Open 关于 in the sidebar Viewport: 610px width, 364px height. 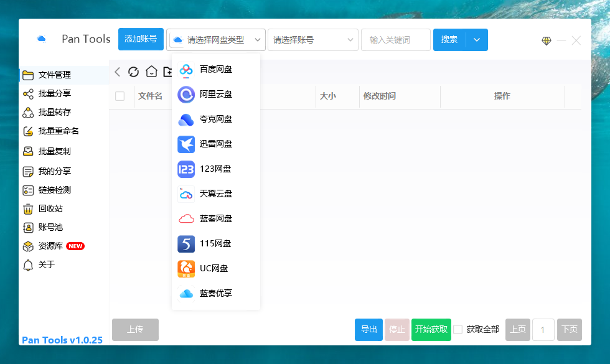(63, 265)
